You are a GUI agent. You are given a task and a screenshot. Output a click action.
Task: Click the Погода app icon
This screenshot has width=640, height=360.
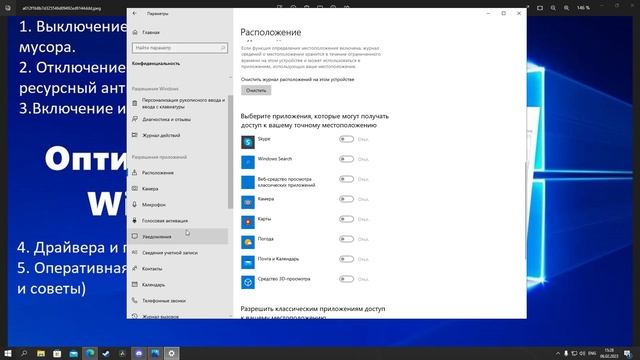pos(248,242)
